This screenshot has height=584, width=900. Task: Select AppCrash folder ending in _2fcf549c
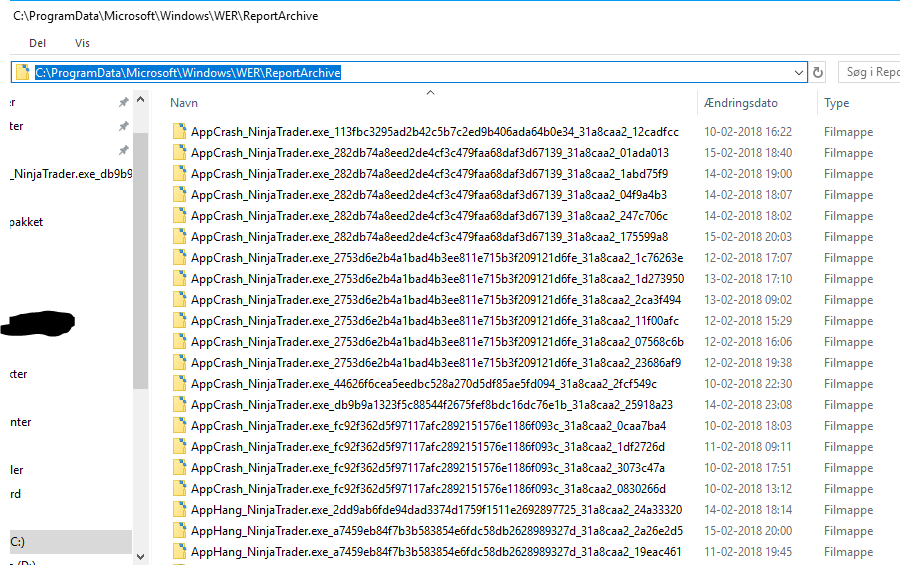tap(424, 384)
